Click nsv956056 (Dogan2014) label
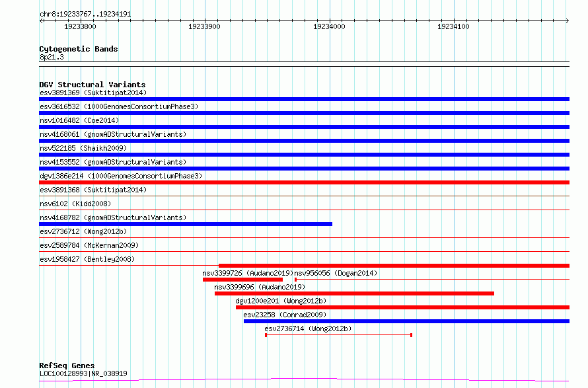 (x=336, y=273)
